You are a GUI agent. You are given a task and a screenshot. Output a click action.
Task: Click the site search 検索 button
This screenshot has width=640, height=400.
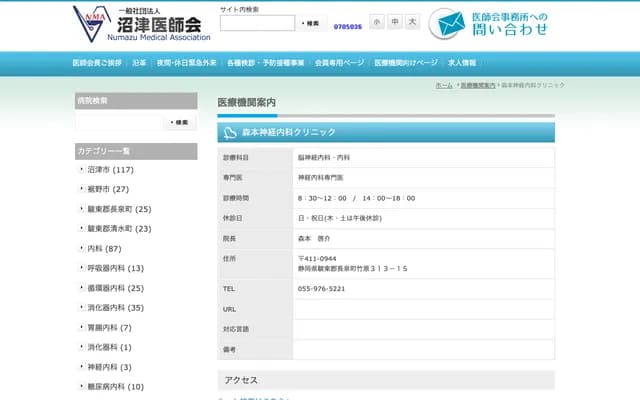(312, 23)
